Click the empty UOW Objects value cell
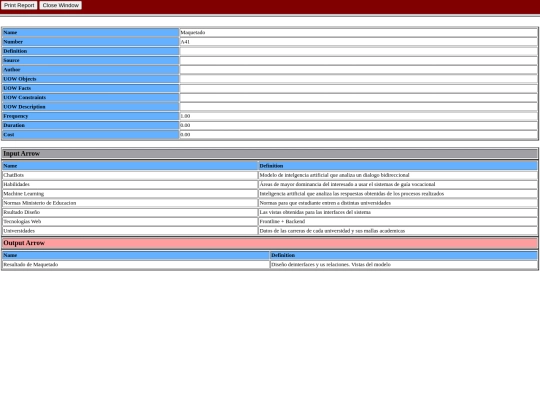This screenshot has width=540, height=405. [x=358, y=79]
